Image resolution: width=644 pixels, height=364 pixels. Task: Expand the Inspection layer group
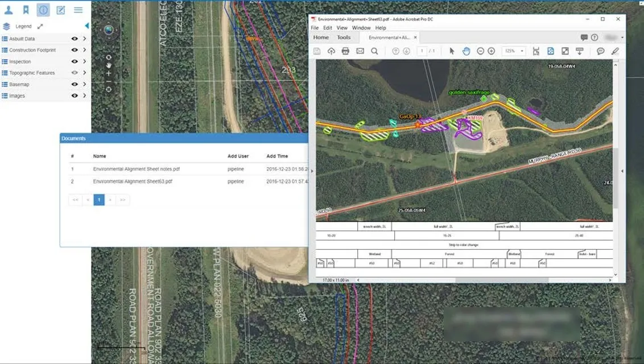[x=84, y=61]
